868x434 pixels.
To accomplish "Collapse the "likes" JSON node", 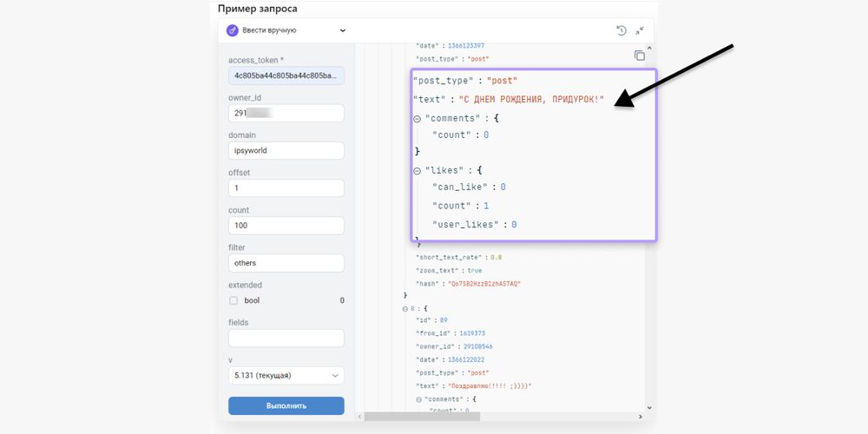I will pos(418,172).
